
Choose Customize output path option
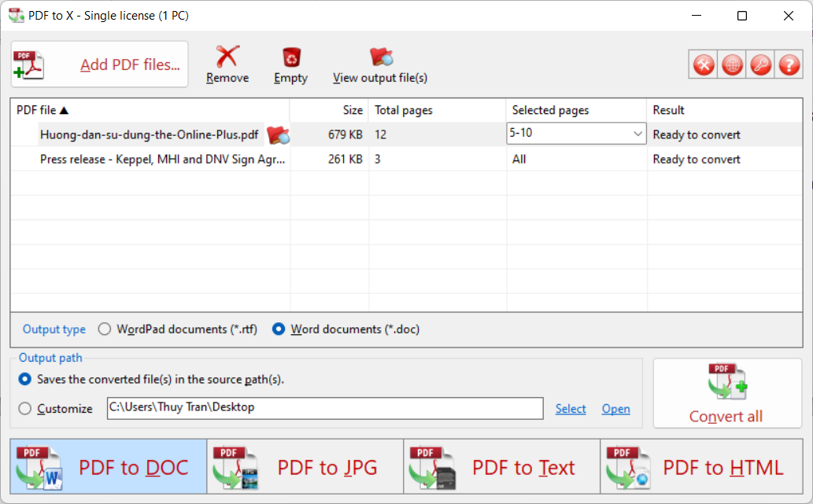tap(24, 409)
